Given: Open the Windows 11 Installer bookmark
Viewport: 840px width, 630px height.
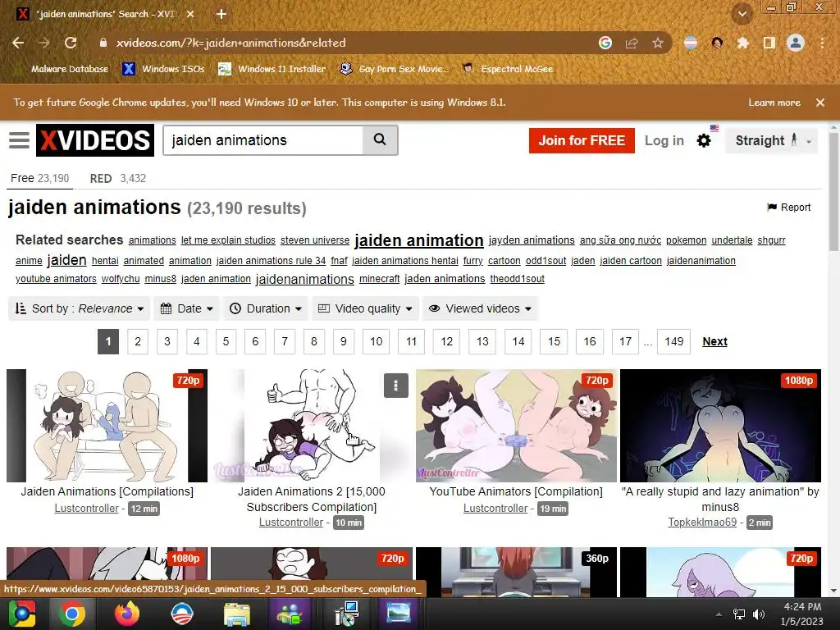Looking at the screenshot, I should pyautogui.click(x=272, y=69).
